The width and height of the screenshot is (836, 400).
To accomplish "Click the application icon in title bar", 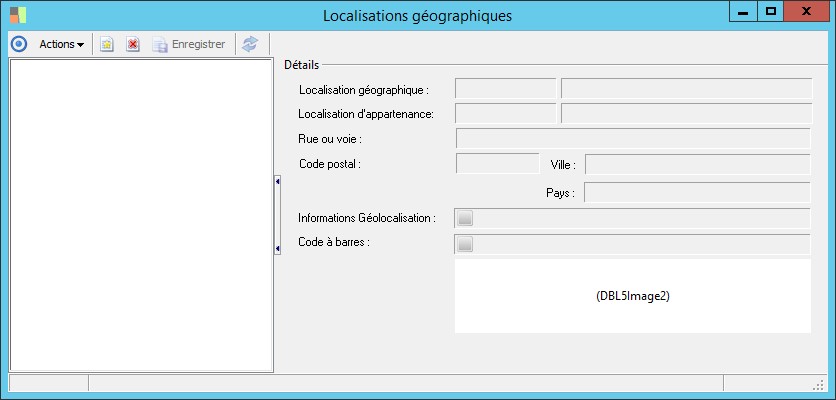I will (x=18, y=15).
